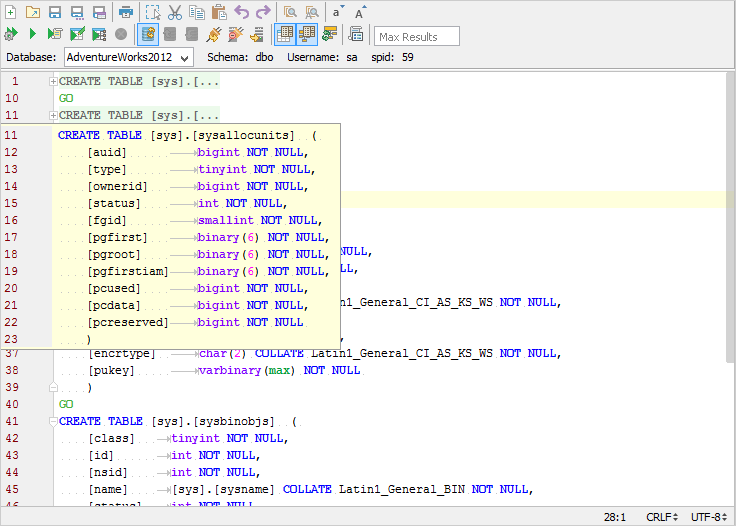The image size is (736, 526).
Task: Click the grayed Rollback transaction icon
Action: 192,34
